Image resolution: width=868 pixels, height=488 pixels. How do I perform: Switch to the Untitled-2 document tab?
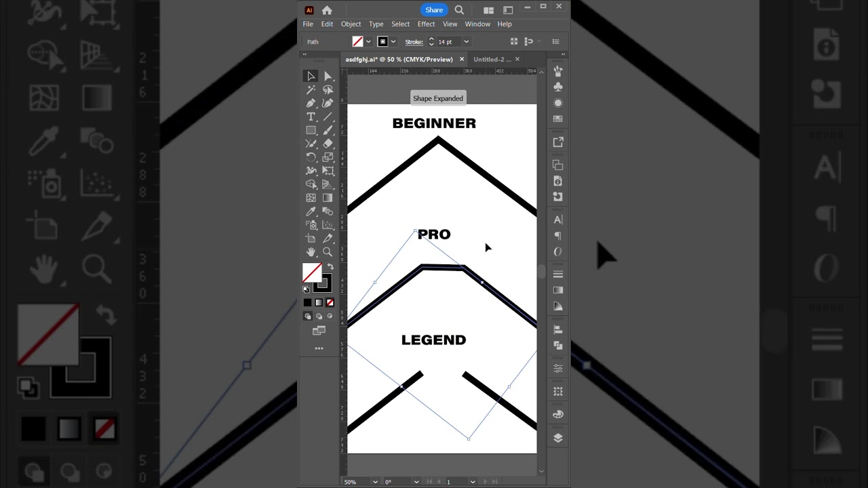click(492, 59)
